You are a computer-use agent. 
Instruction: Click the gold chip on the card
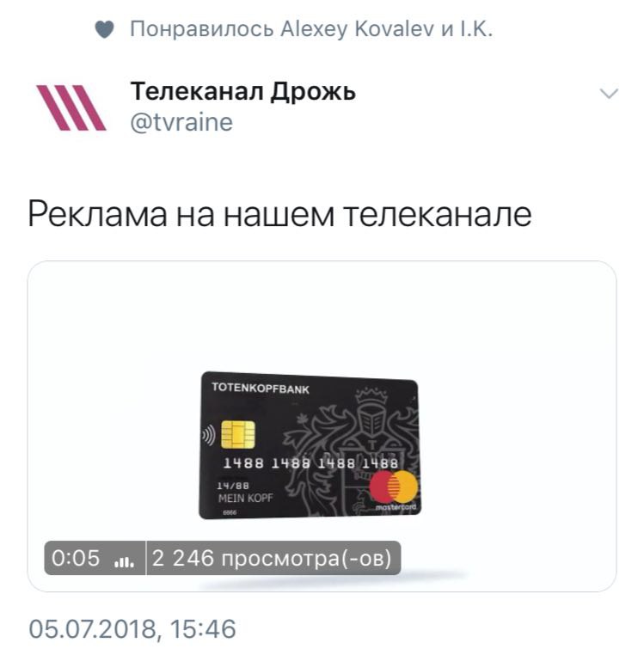coord(238,434)
